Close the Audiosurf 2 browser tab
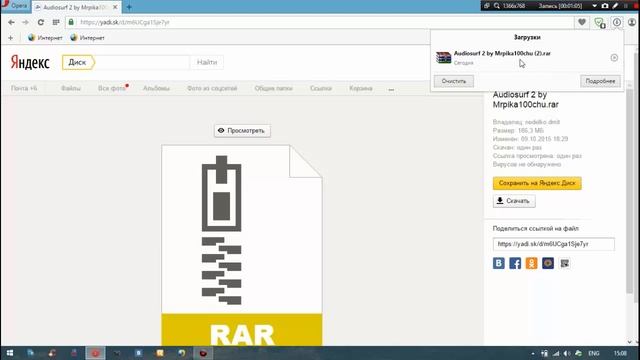This screenshot has height=360, width=640. click(x=115, y=7)
